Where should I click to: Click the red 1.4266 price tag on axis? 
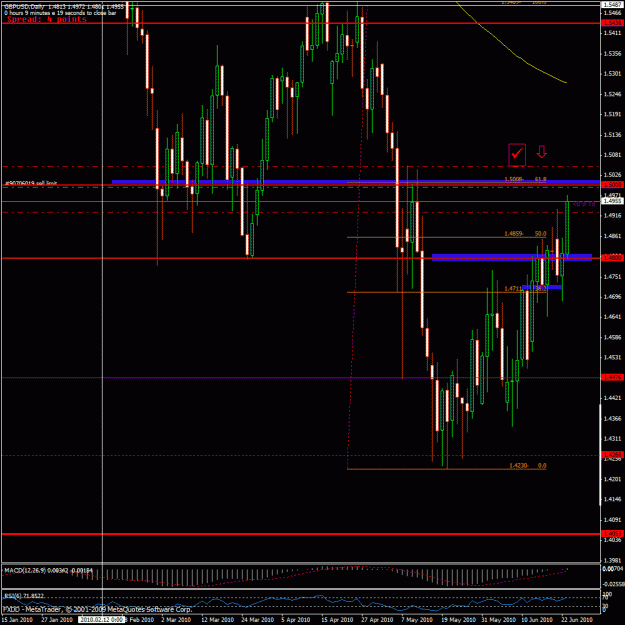tap(613, 455)
